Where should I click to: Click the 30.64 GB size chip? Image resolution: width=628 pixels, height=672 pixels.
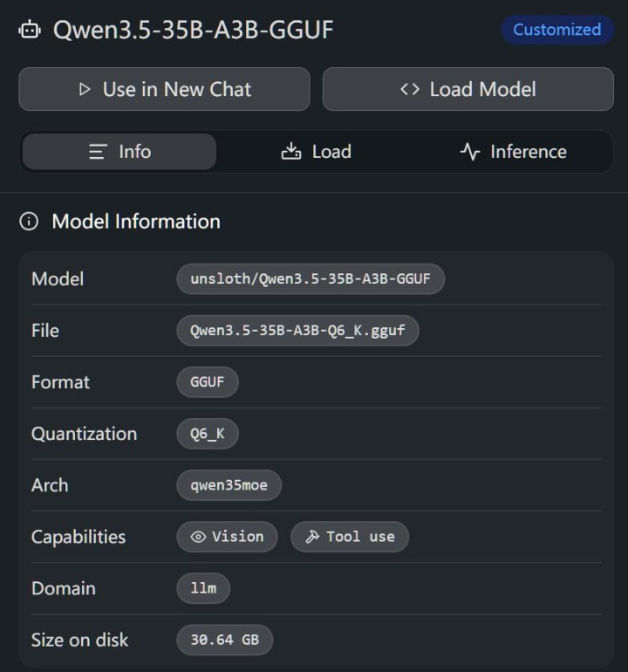click(x=224, y=640)
